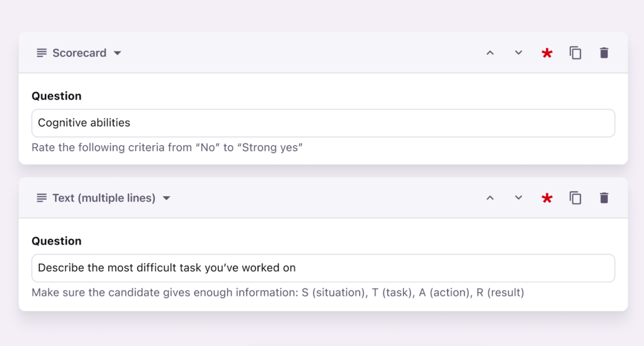This screenshot has width=644, height=346.
Task: Focus the "Describe the most difficult task" field
Action: pos(323,268)
